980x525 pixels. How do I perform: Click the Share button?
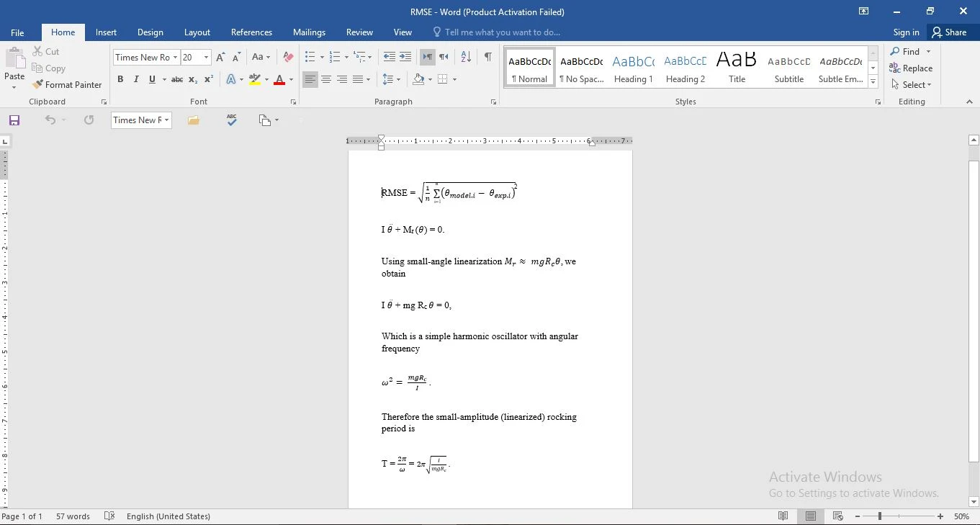pyautogui.click(x=948, y=32)
